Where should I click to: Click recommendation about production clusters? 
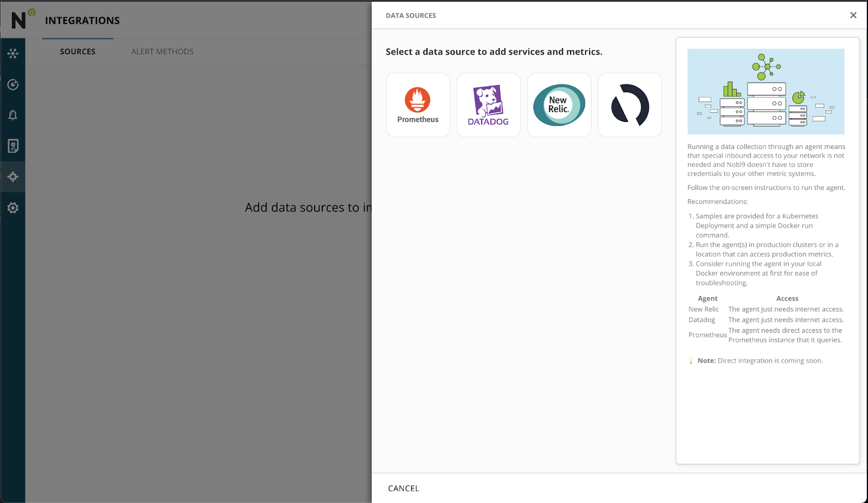pos(767,249)
